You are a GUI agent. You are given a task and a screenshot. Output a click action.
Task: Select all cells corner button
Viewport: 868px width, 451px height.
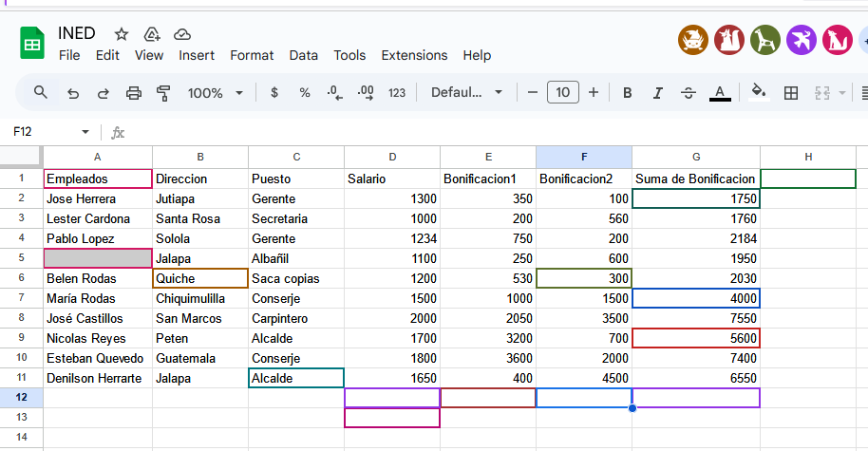(x=21, y=157)
